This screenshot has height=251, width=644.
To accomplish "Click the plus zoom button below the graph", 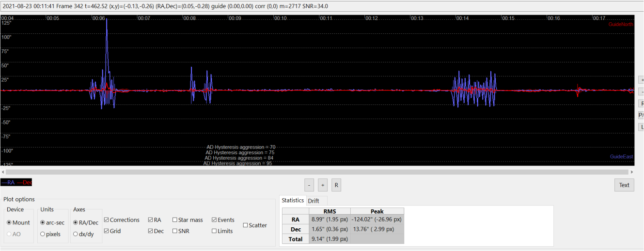I will 323,185.
